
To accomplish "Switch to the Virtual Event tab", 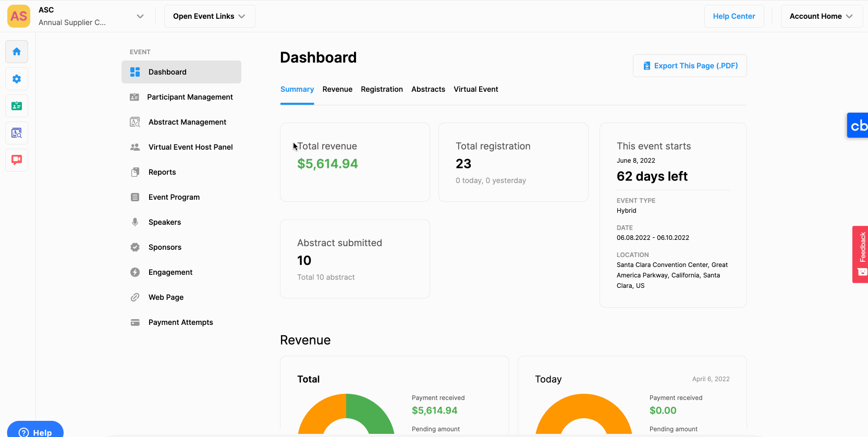I will tap(475, 89).
